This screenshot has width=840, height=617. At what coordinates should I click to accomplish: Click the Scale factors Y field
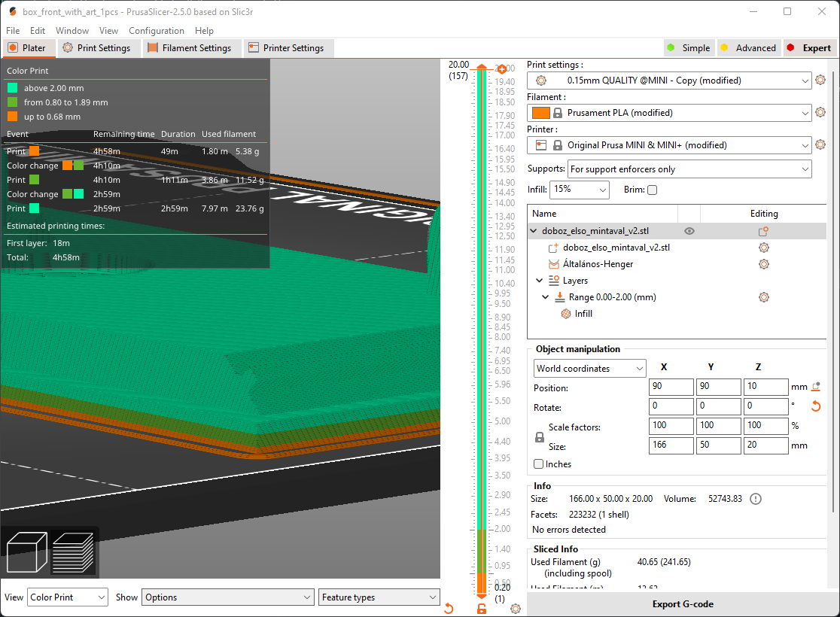(718, 426)
